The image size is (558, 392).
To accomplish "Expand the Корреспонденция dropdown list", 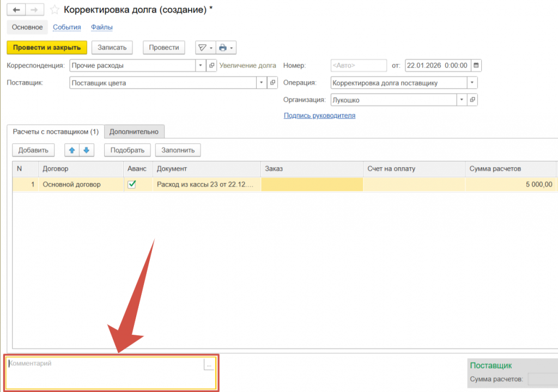I will [x=199, y=65].
